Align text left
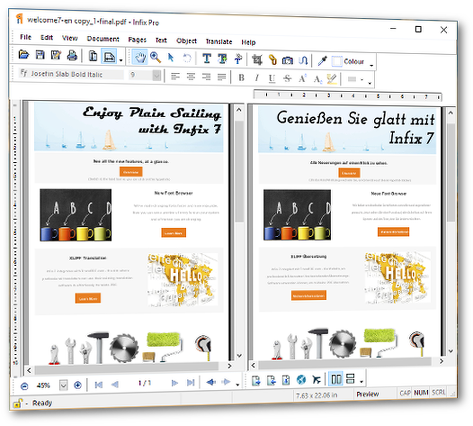 175,77
